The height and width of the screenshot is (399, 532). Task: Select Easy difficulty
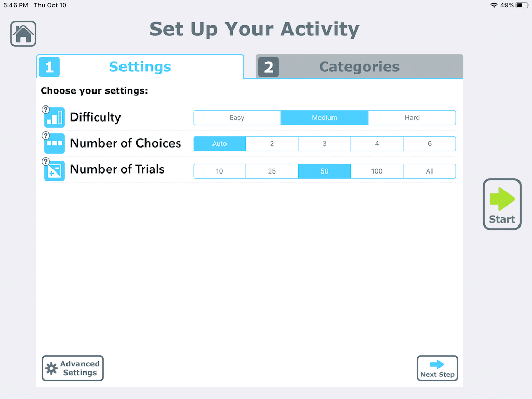coord(237,117)
